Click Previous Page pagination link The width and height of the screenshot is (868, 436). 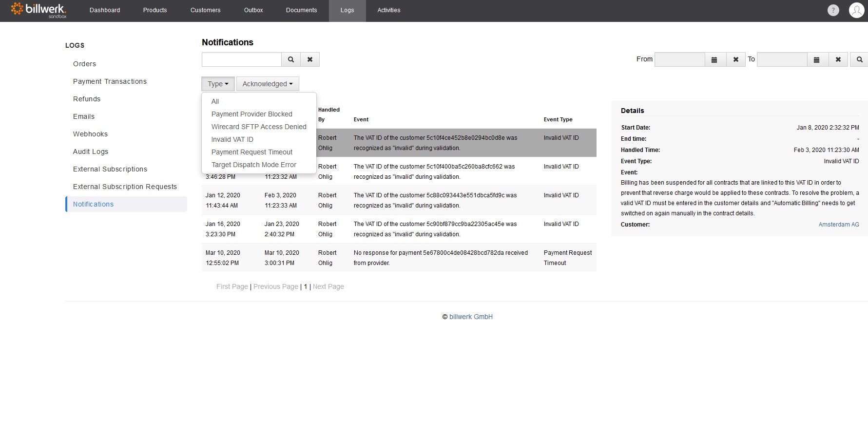(x=276, y=286)
